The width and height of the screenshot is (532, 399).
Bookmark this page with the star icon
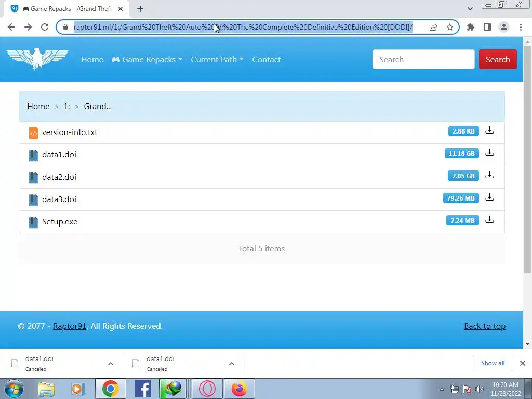(x=450, y=27)
